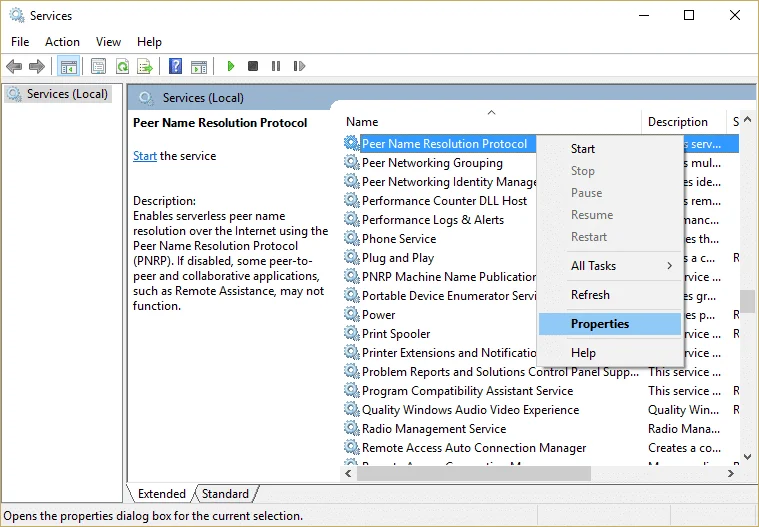Expand All Tasks submenu in context menu

click(610, 266)
